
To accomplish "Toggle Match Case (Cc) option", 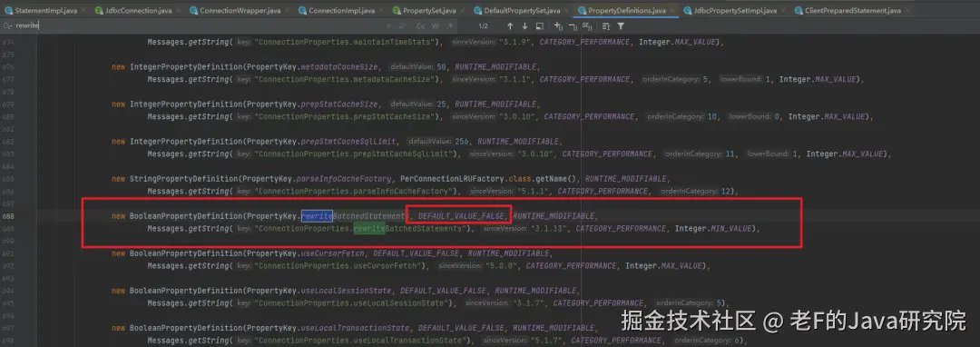I will (x=421, y=25).
